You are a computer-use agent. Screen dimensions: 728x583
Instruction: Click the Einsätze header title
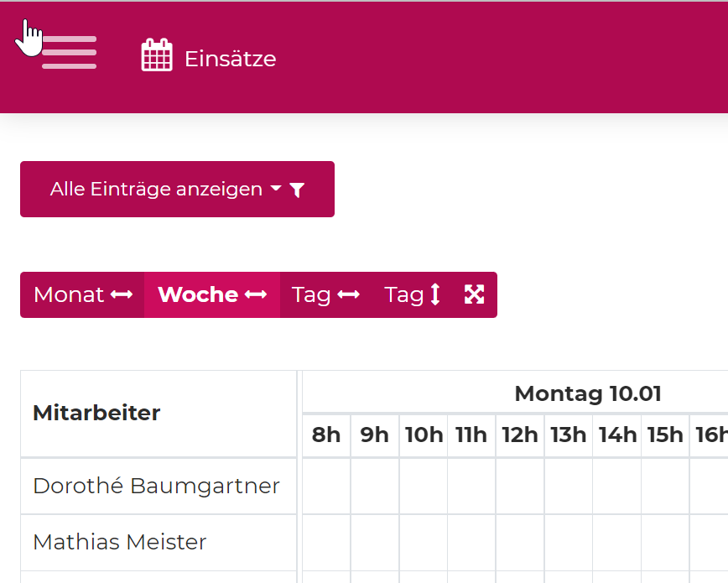tap(230, 59)
